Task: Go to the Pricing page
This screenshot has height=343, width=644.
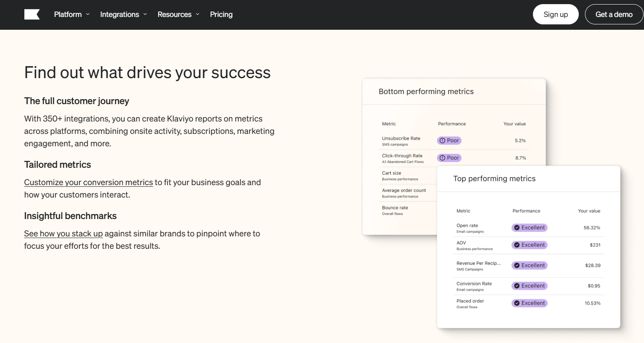Action: [221, 14]
